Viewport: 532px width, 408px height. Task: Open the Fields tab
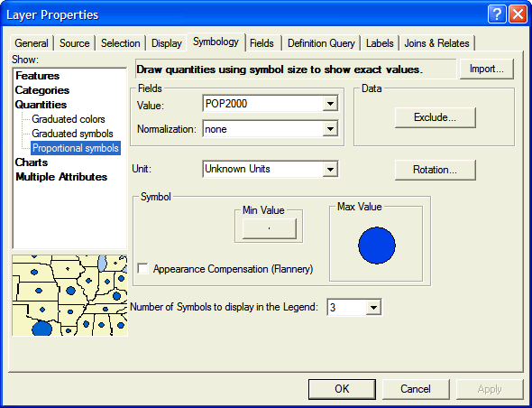click(x=261, y=43)
